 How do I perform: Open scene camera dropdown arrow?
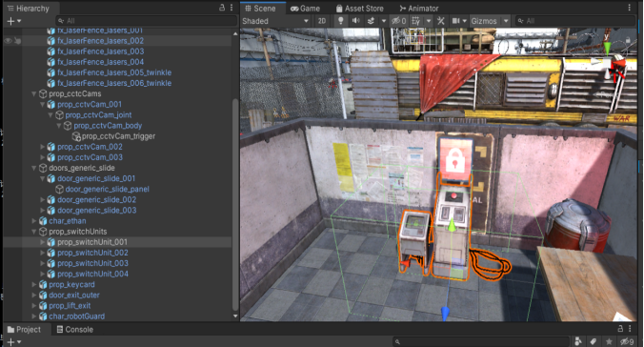tap(465, 21)
